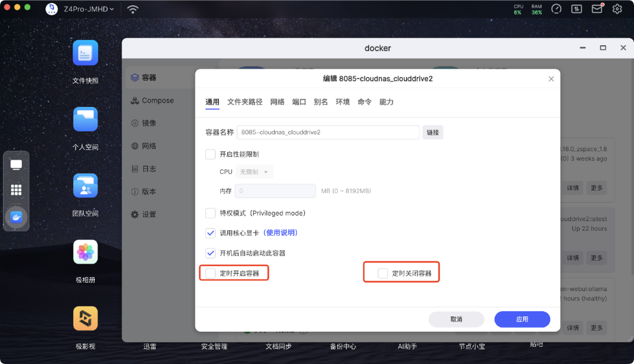Click the Wi-Fi status icon
Screen dimensions: 634x364
[x=133, y=9]
